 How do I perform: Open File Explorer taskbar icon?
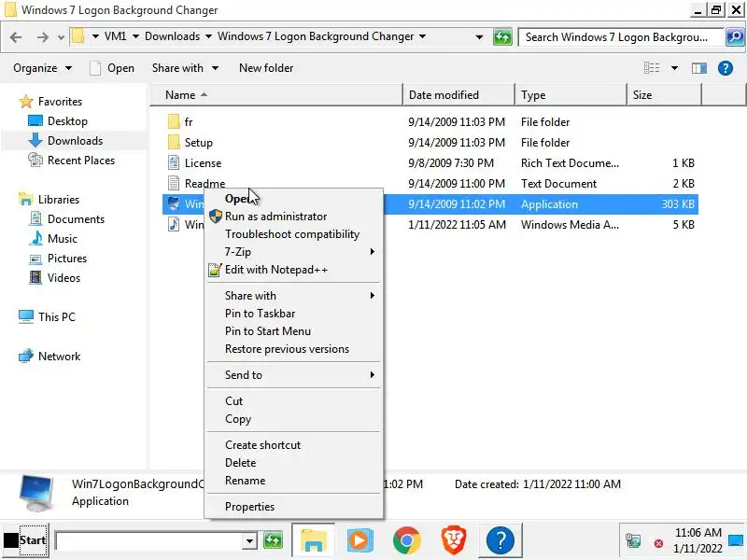coord(313,540)
